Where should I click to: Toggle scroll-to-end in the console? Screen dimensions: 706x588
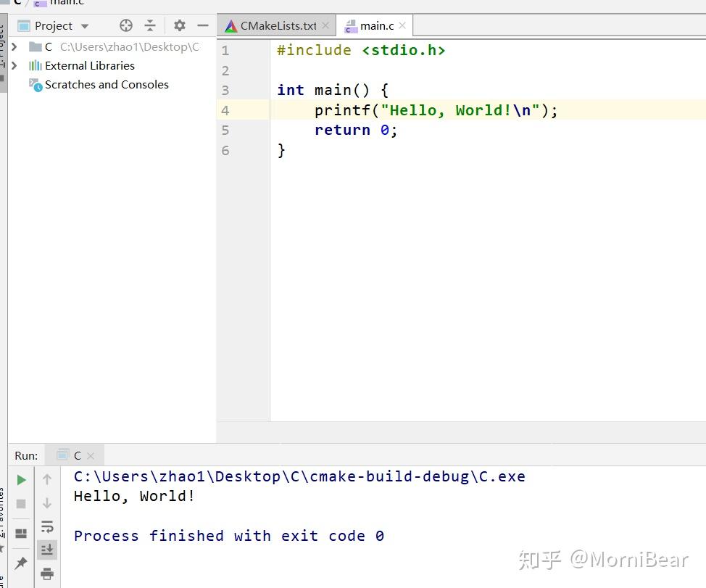click(48, 549)
